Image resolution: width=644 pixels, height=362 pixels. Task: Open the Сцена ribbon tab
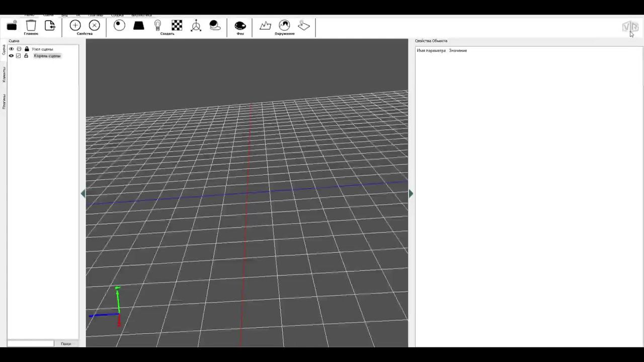pos(48,16)
